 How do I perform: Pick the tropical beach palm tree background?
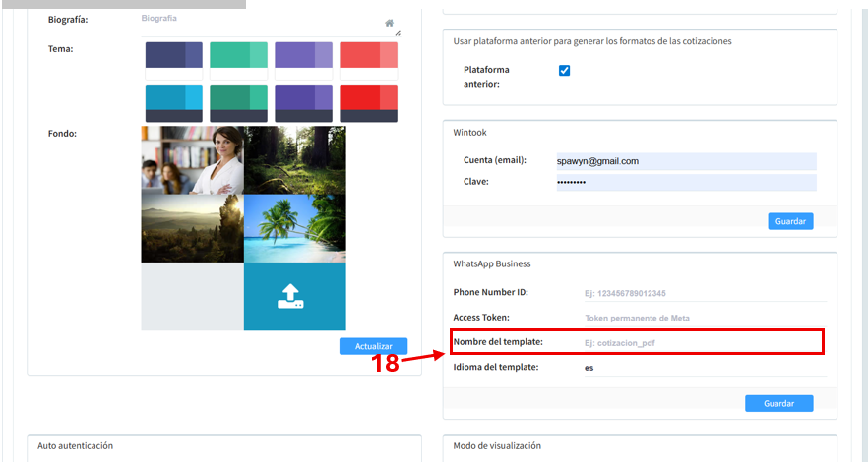coord(294,228)
